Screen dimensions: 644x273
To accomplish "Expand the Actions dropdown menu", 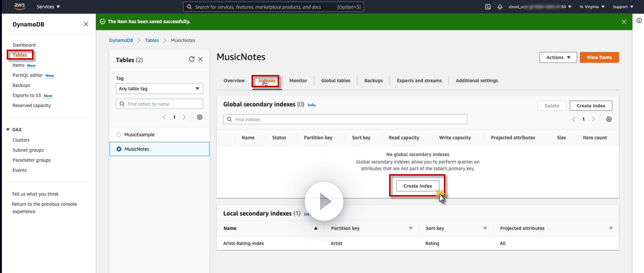I will pyautogui.click(x=558, y=57).
